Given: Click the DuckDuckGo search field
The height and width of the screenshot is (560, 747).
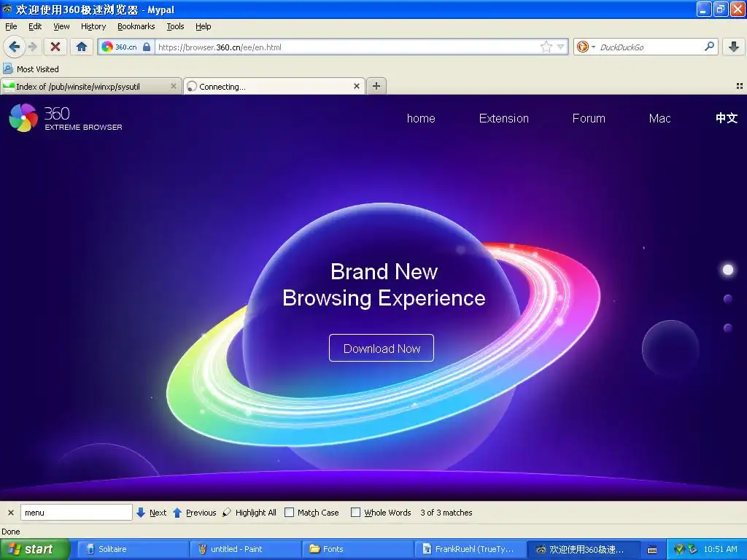Looking at the screenshot, I should coord(650,47).
